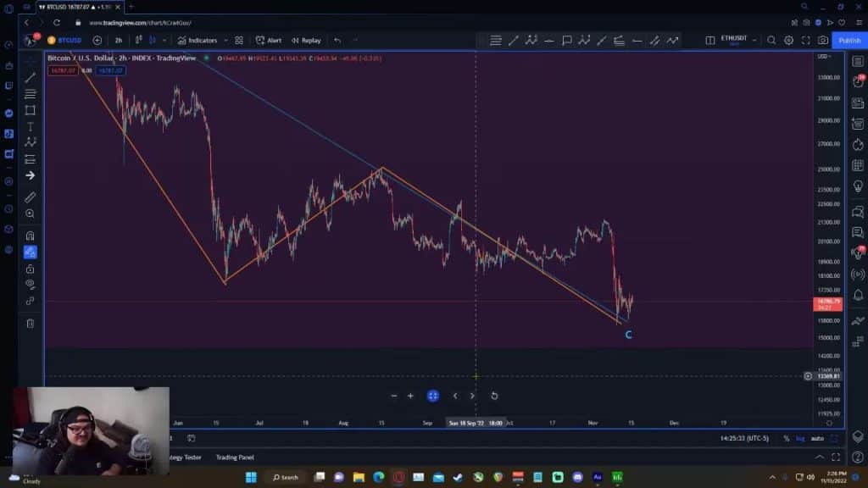Click the Windows taskbar Search box

tap(285, 477)
